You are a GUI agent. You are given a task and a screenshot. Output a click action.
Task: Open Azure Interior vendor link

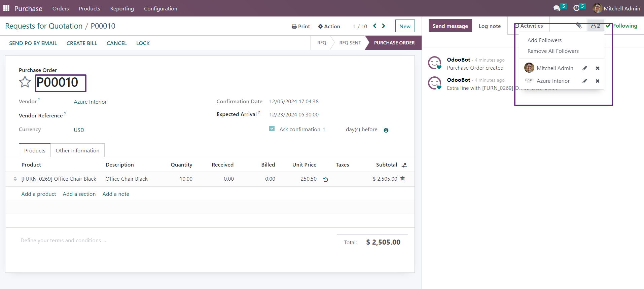[x=90, y=102]
